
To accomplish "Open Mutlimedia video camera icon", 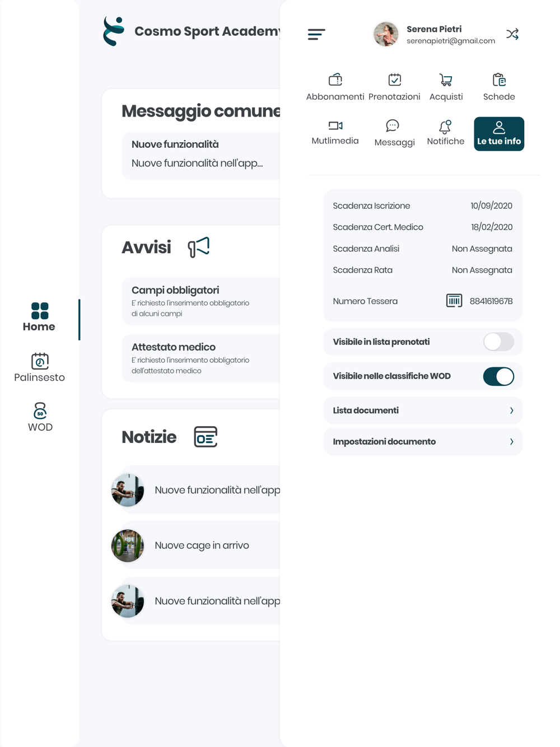I will [x=335, y=125].
